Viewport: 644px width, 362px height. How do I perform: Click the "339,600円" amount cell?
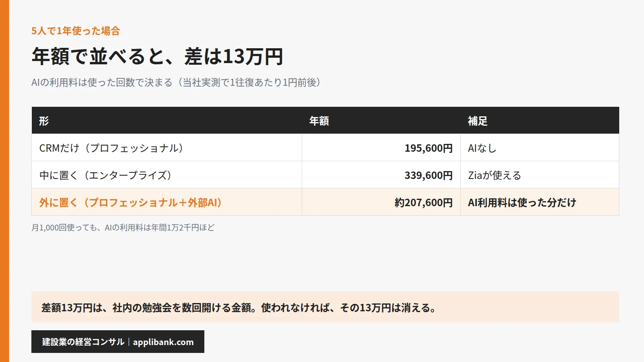381,175
